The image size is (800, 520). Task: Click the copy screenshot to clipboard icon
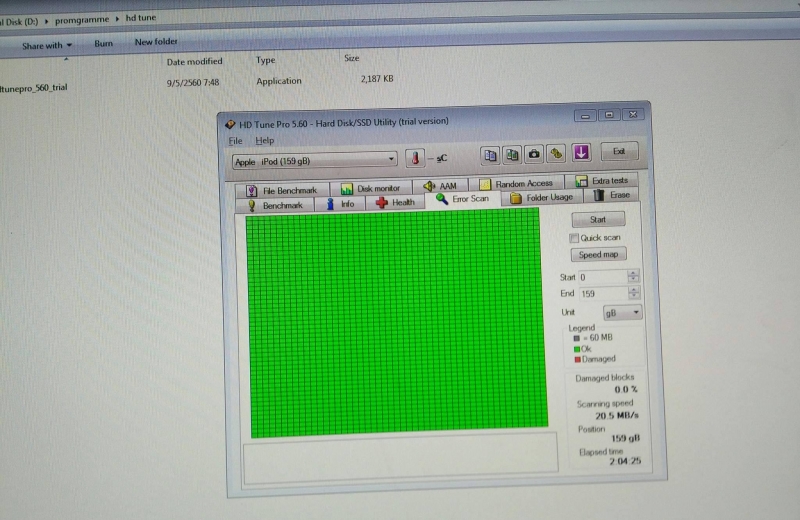coord(512,154)
